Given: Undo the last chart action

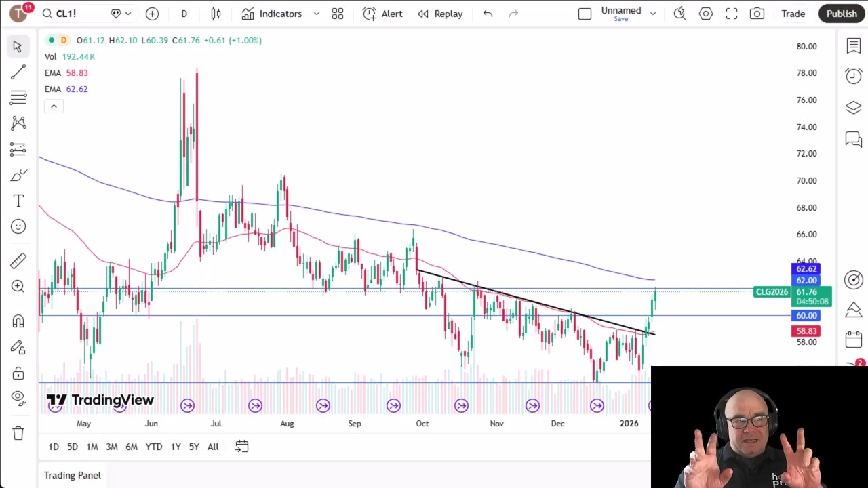Looking at the screenshot, I should click(x=488, y=14).
